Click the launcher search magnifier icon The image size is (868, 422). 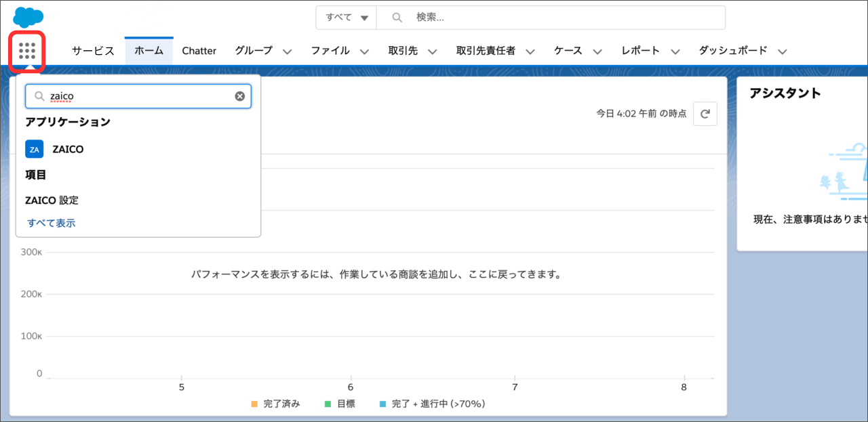pos(39,96)
